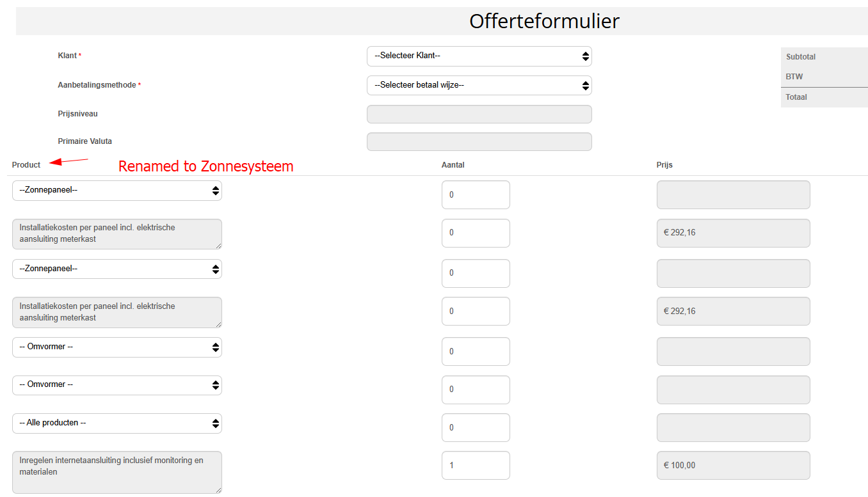Screen dimensions: 868x497
Task: Click the Subtotal label in summary box
Action: pos(801,57)
